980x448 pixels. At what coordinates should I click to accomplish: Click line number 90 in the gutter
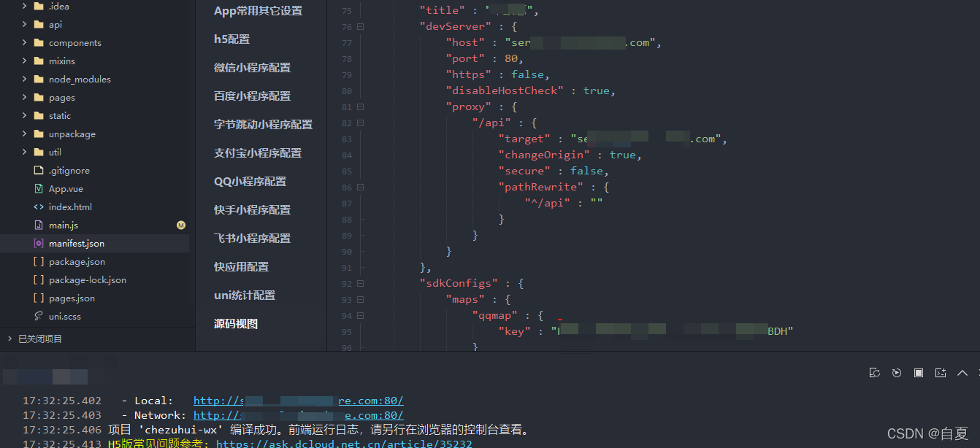(x=346, y=252)
